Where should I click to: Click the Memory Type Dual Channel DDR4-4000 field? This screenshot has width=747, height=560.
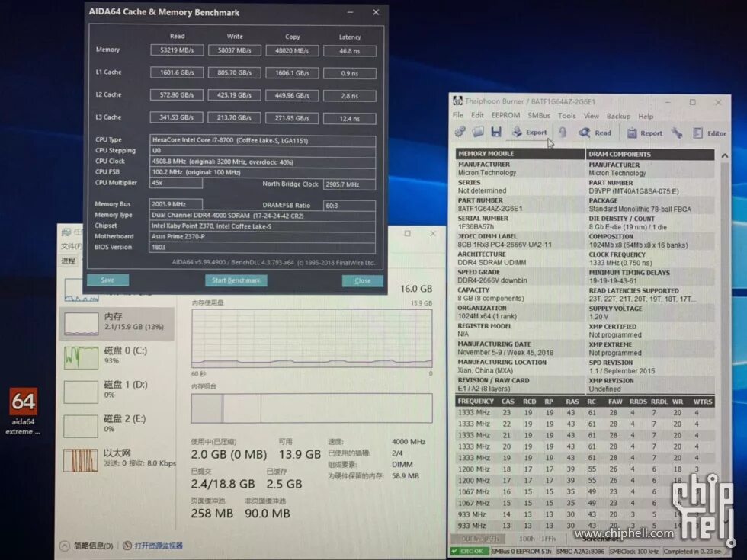coord(262,216)
